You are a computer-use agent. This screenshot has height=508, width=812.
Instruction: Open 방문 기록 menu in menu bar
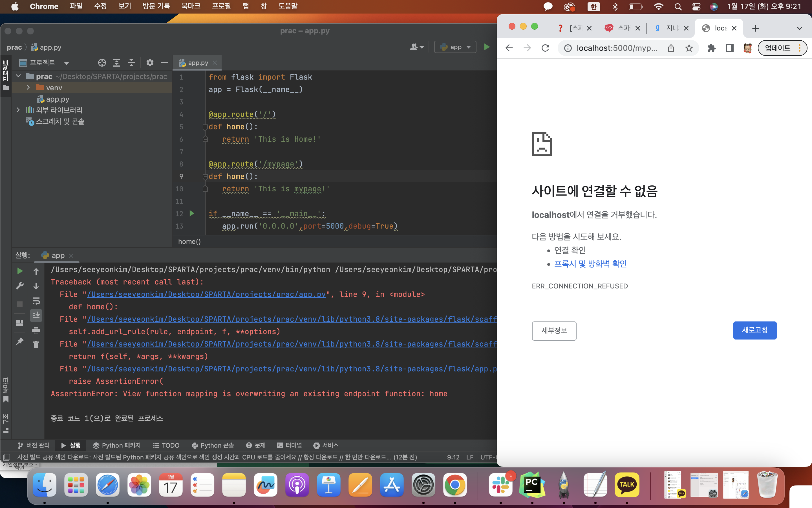click(x=156, y=6)
